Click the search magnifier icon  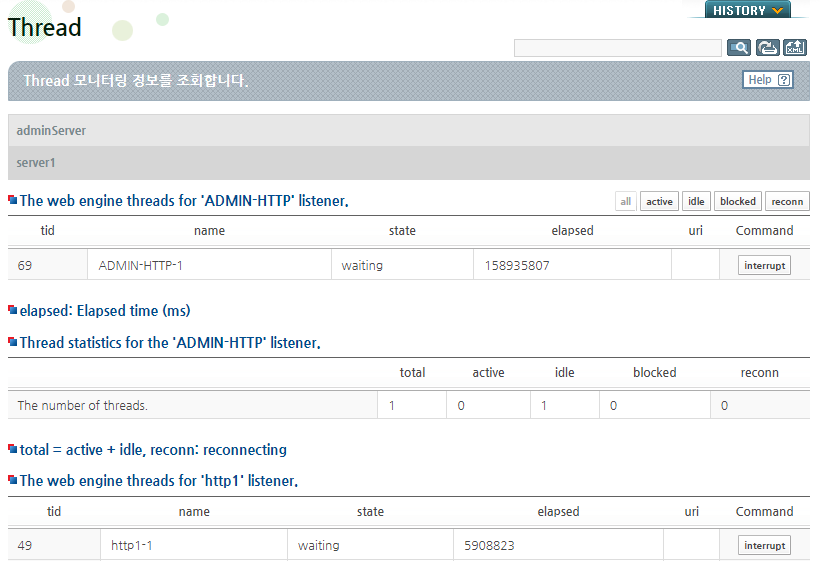[x=739, y=48]
